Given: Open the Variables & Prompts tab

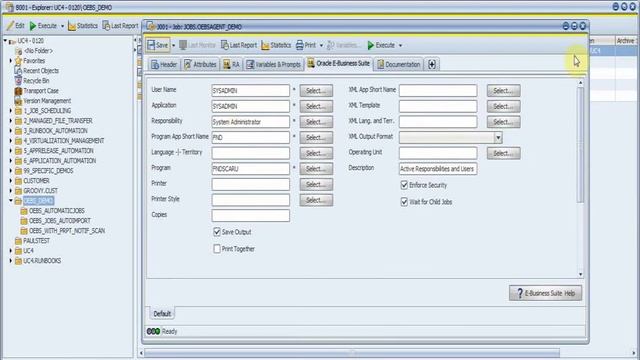Looking at the screenshot, I should pos(274,64).
